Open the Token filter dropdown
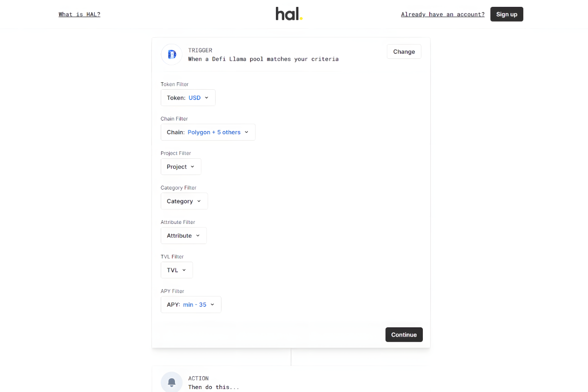Viewport: 588px width, 392px height. (x=188, y=98)
